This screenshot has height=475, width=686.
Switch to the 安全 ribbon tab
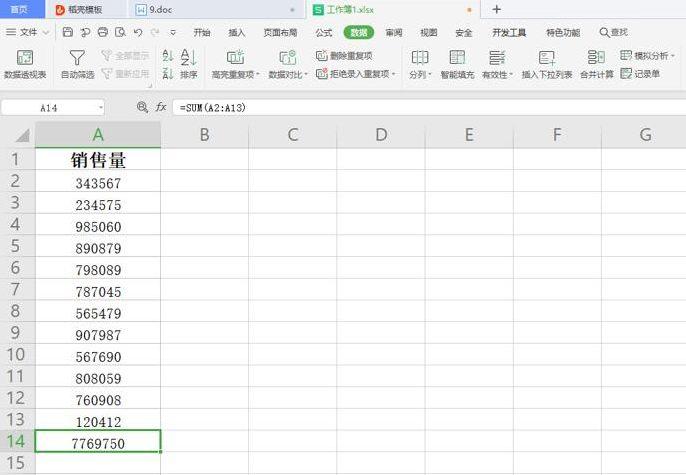(x=464, y=32)
